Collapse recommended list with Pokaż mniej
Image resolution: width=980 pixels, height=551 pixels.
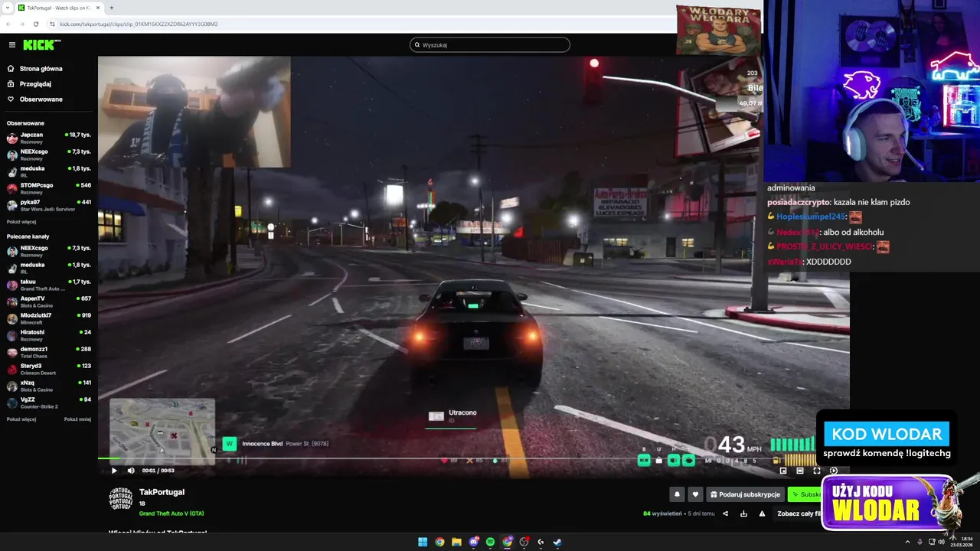[77, 419]
